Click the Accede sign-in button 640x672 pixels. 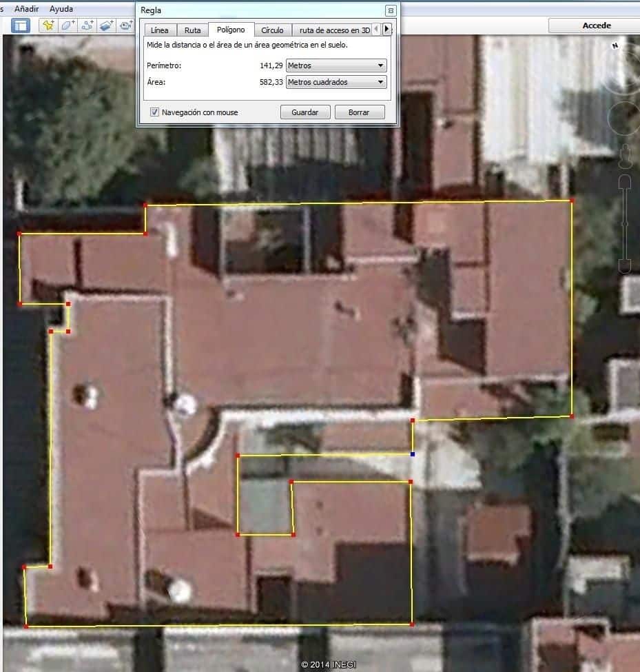[596, 26]
